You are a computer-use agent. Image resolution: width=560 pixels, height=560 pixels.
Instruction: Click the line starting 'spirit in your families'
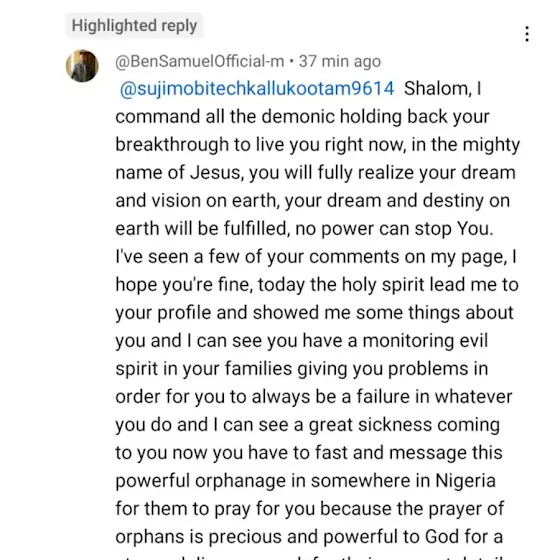pyautogui.click(x=301, y=369)
